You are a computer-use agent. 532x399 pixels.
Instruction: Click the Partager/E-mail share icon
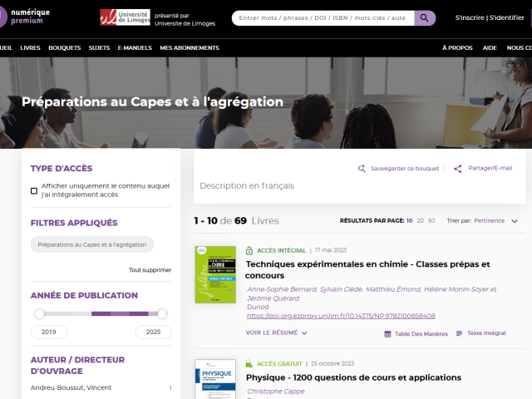click(457, 169)
